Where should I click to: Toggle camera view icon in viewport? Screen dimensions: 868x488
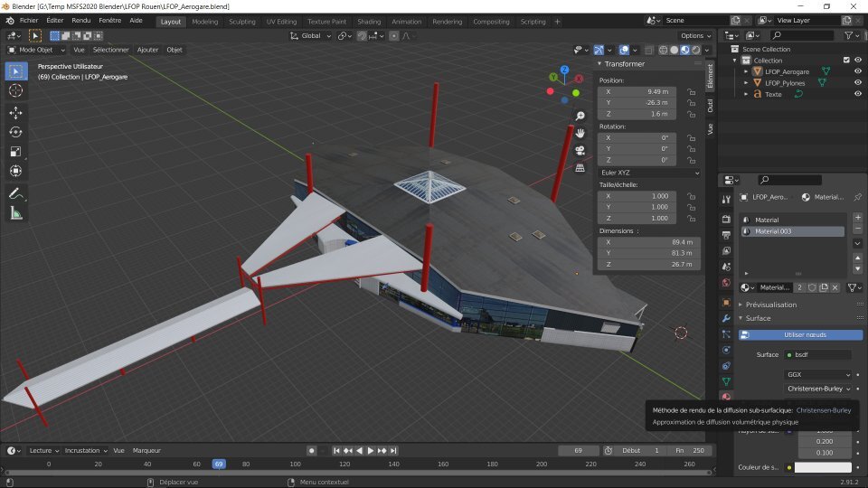(x=580, y=150)
